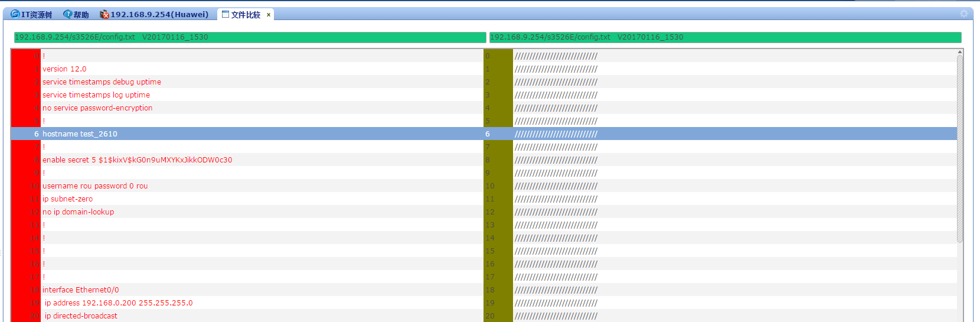This screenshot has width=980, height=322.
Task: Click the Huawei device icon with red X
Action: pos(104,14)
